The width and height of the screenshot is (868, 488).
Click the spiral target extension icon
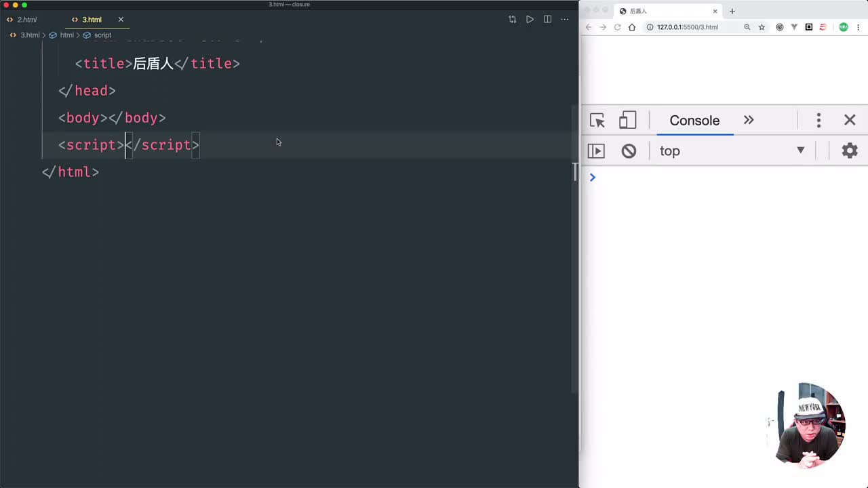pyautogui.click(x=780, y=27)
